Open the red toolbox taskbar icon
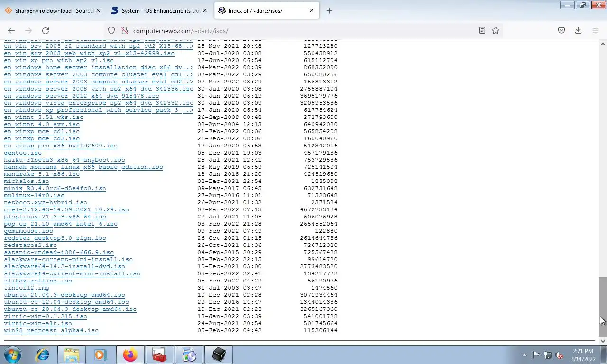 pyautogui.click(x=159, y=355)
